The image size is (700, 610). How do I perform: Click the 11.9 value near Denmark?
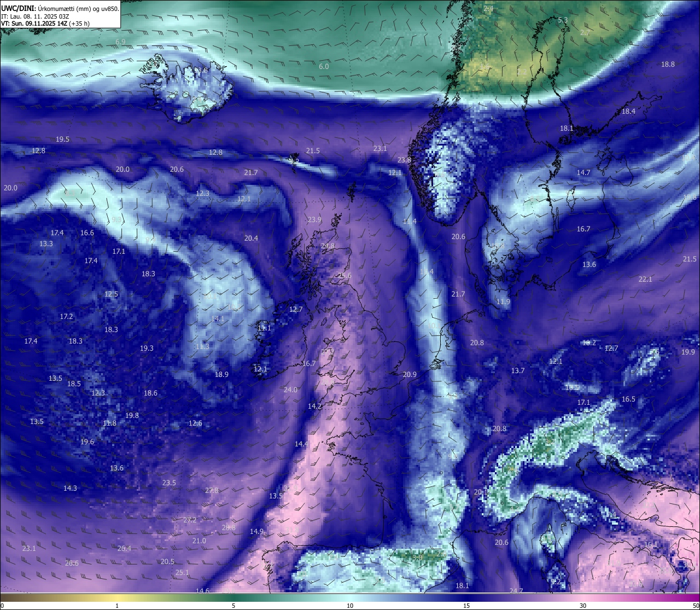pos(503,301)
